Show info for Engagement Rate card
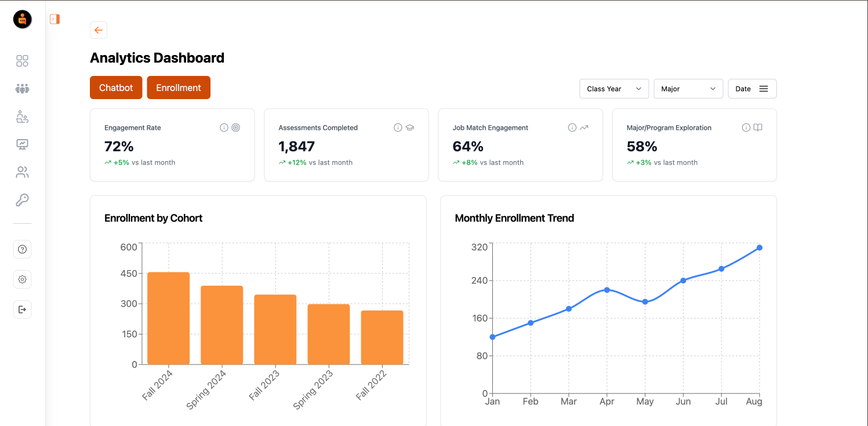868x426 pixels. (224, 128)
